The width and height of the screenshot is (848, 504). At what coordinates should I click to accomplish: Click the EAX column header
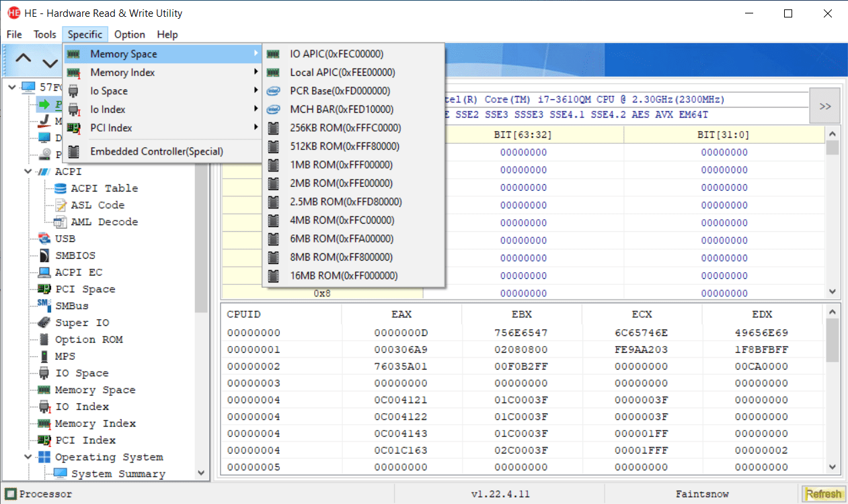click(x=401, y=314)
